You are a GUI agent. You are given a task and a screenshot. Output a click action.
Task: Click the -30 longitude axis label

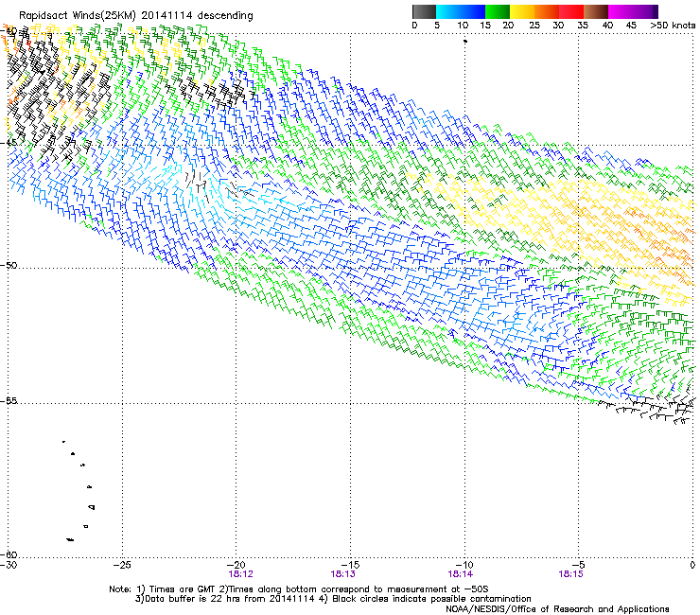[9, 565]
